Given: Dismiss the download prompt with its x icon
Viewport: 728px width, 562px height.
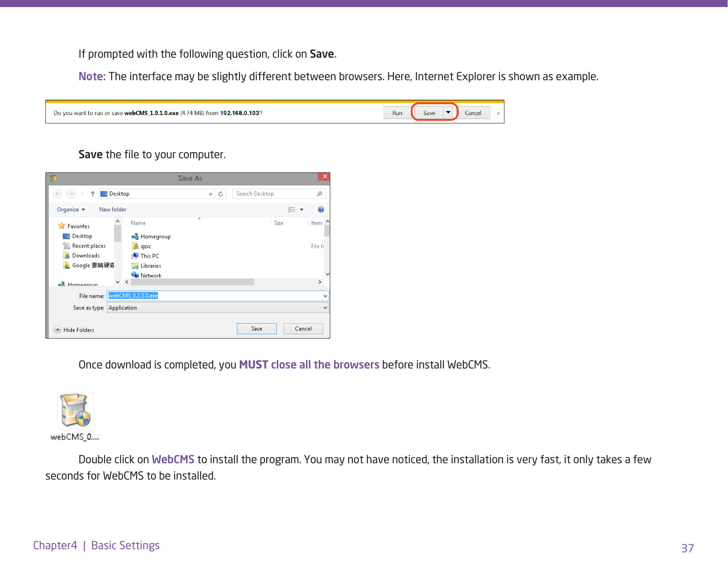Looking at the screenshot, I should coord(498,113).
